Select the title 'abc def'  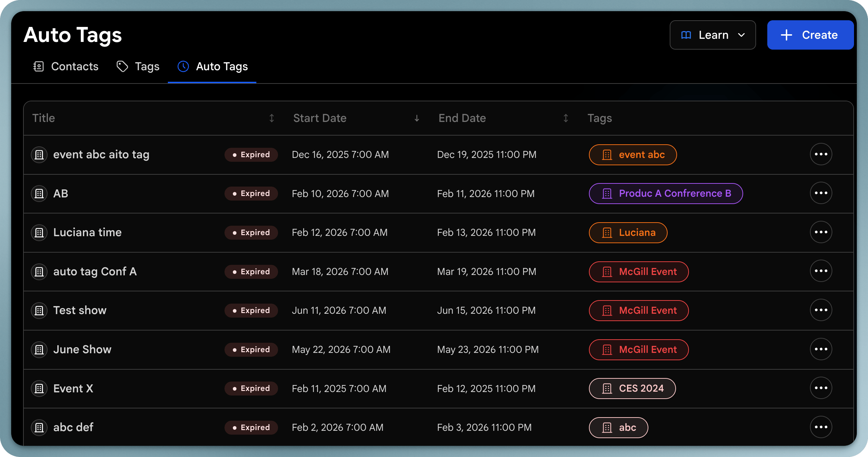tap(73, 427)
